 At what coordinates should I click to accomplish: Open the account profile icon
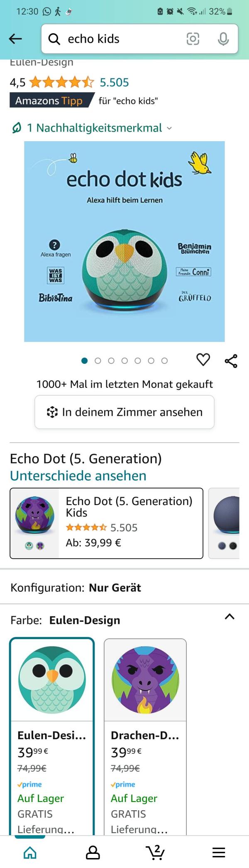coord(93,852)
